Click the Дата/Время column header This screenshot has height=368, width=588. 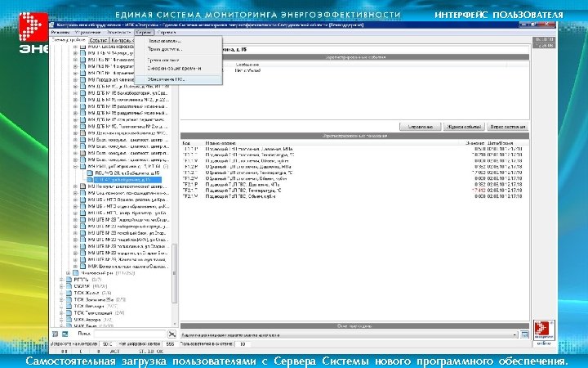(500, 143)
